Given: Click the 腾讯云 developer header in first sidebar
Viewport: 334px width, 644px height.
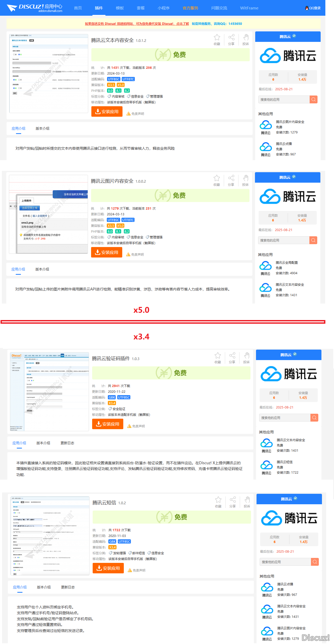Looking at the screenshot, I should (x=288, y=37).
